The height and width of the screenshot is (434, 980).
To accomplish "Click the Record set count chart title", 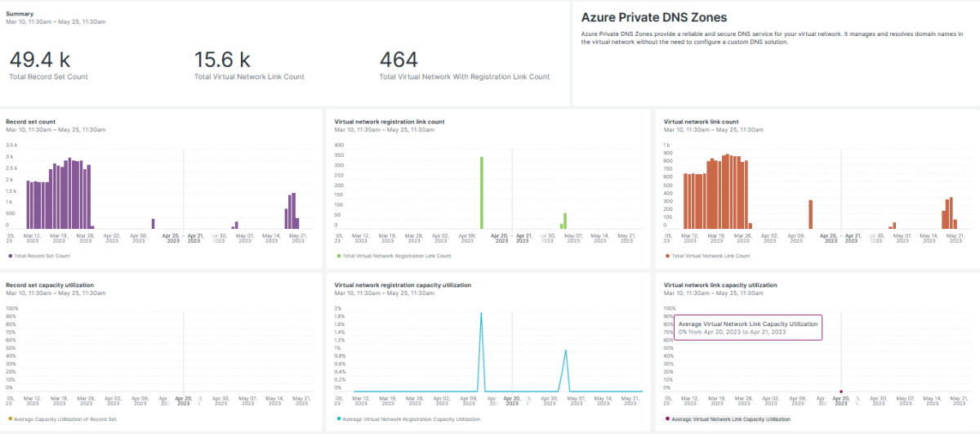I will [31, 122].
